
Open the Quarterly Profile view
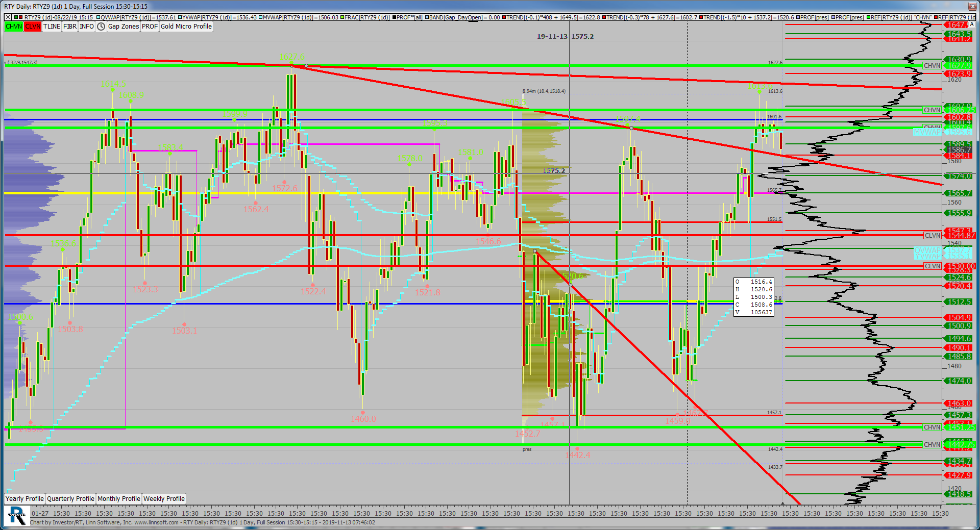click(70, 499)
